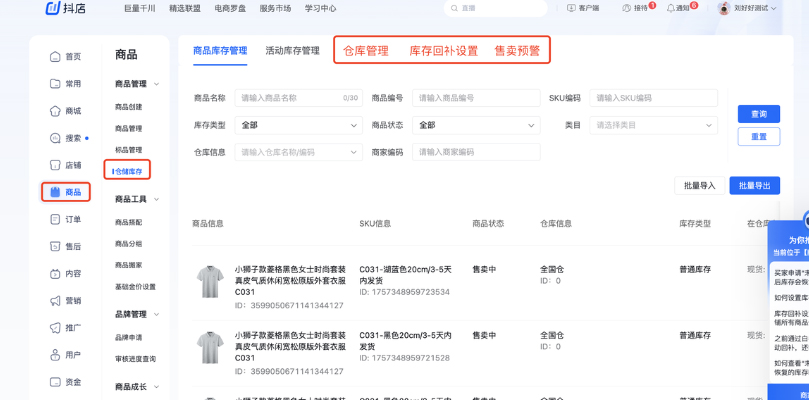Focus the top 直播 search box
The image size is (809, 400).
tap(495, 8)
